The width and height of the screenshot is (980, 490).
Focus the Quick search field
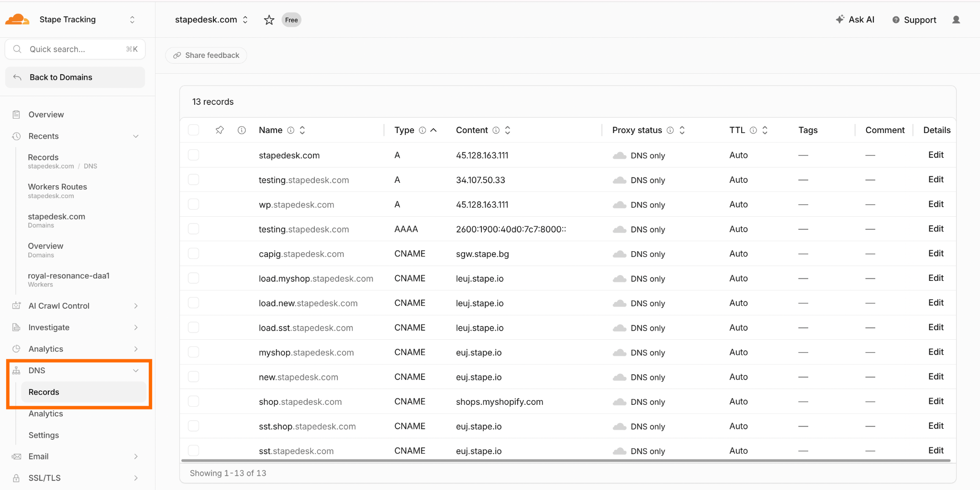(75, 49)
